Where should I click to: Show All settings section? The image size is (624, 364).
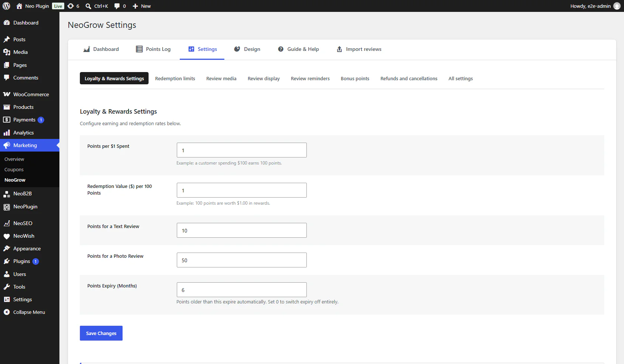point(461,78)
